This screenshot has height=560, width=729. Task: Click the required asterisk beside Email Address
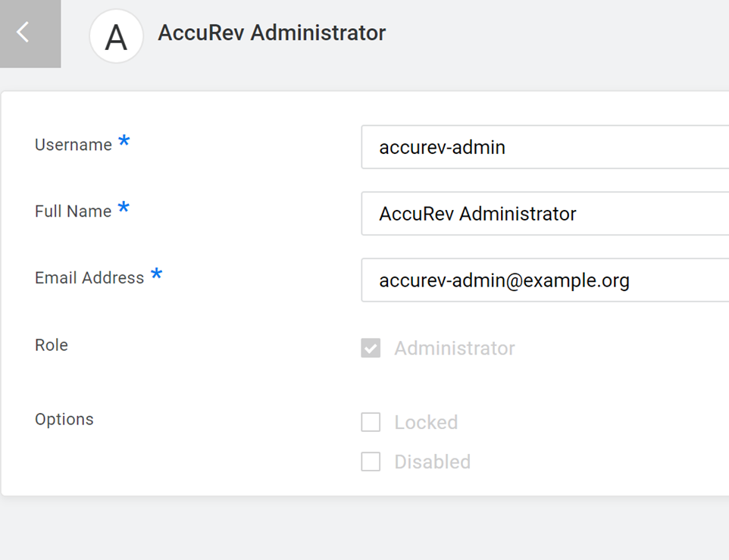point(156,275)
